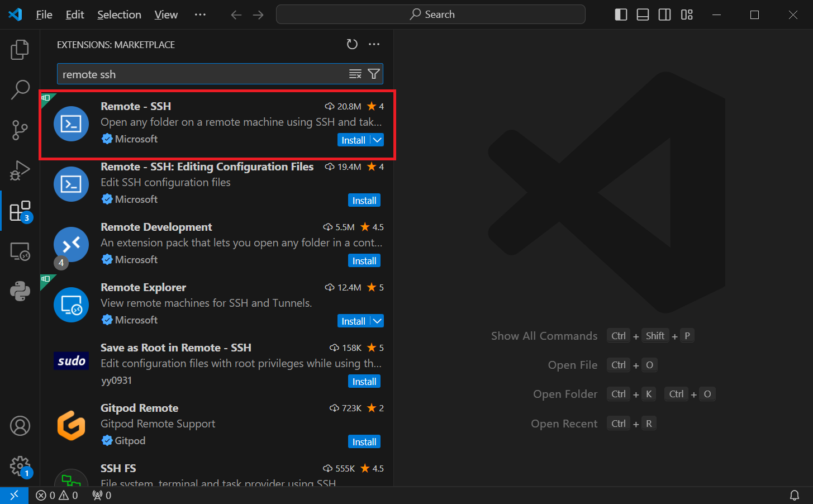This screenshot has height=504, width=813.
Task: Open the Run and Debug view
Action: click(20, 170)
